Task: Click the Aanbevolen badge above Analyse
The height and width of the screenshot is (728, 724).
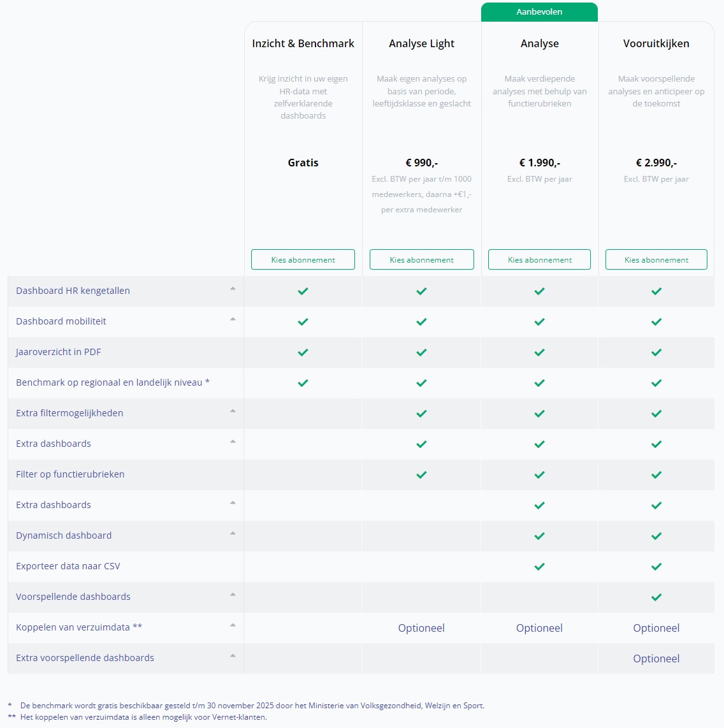Action: click(539, 11)
